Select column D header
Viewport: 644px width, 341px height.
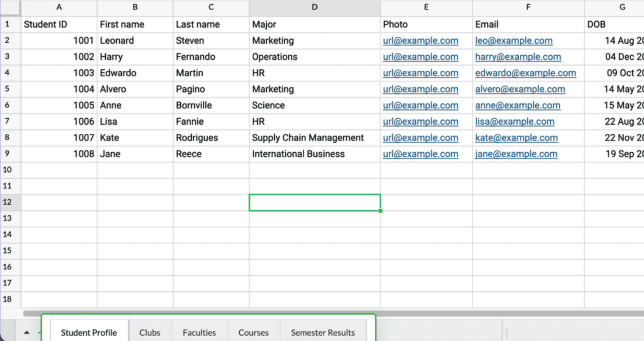[x=314, y=7]
